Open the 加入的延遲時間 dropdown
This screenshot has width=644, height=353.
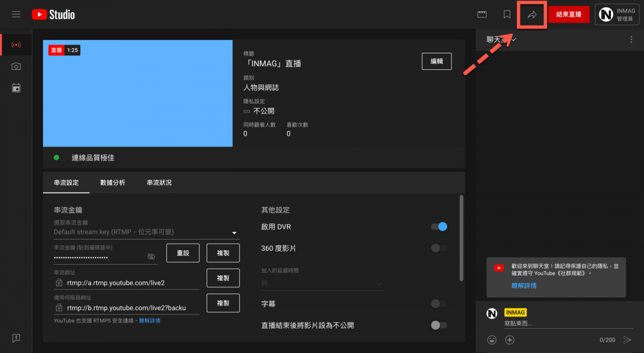point(323,283)
